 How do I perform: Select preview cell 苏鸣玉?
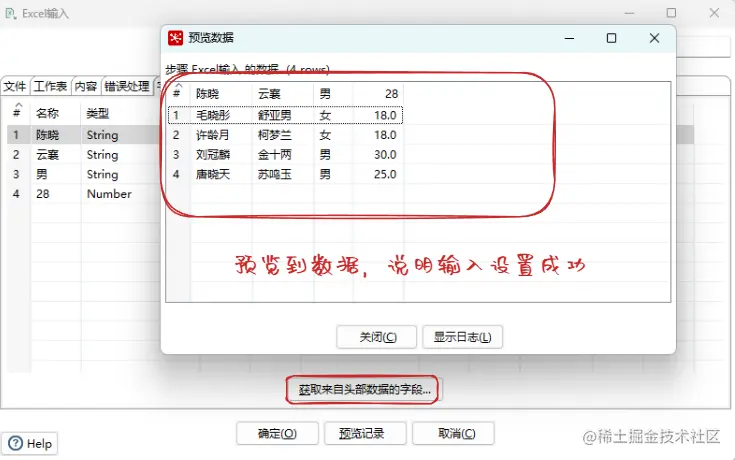tap(275, 174)
